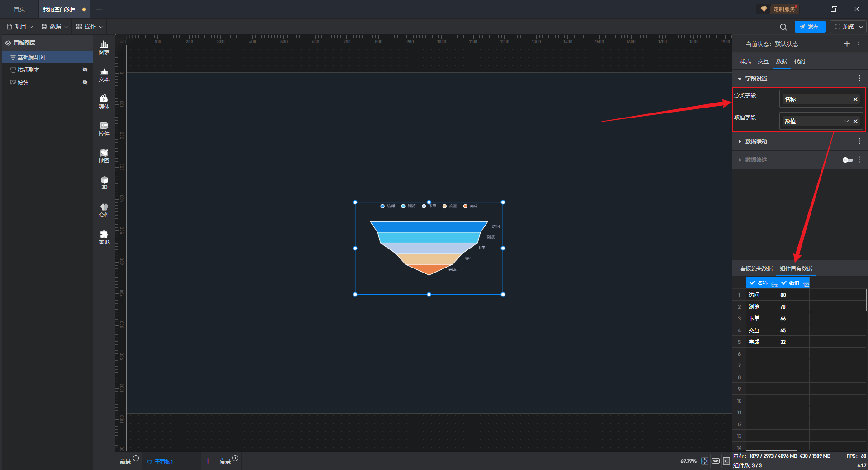Open the 数据 data dropdown menu in the toolbar
This screenshot has width=868, height=470.
(x=55, y=27)
